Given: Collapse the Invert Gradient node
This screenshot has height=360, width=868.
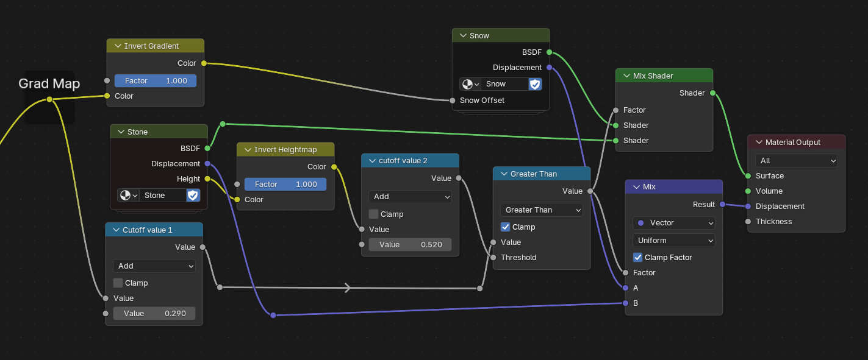Looking at the screenshot, I should [x=117, y=46].
